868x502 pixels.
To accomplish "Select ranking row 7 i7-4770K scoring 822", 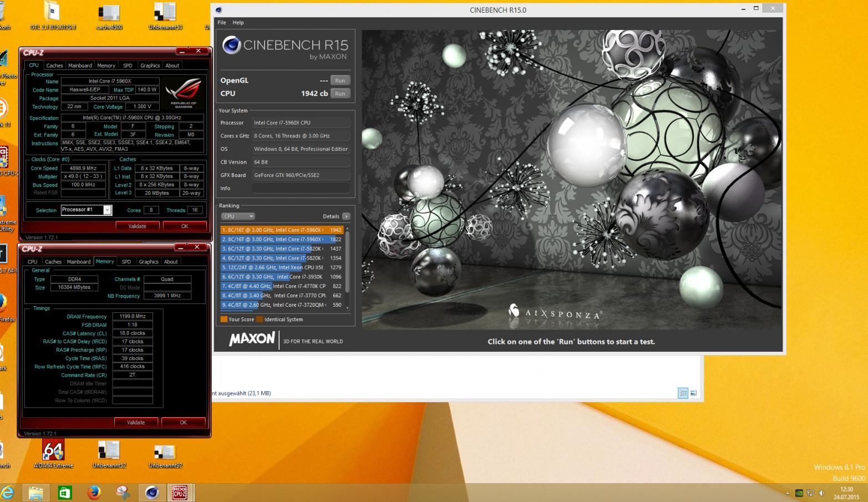I will tap(282, 286).
